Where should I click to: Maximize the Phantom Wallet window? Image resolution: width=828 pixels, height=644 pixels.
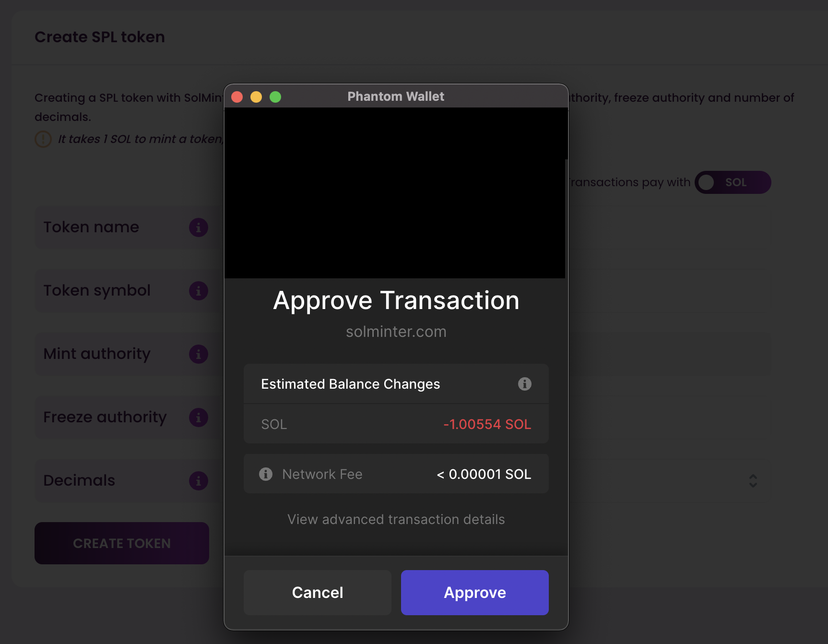[275, 97]
